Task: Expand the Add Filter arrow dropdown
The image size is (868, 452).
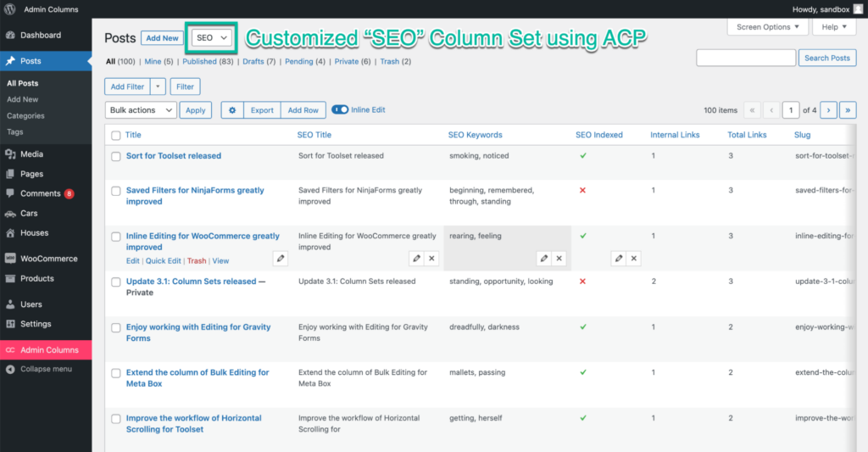Action: coord(158,86)
